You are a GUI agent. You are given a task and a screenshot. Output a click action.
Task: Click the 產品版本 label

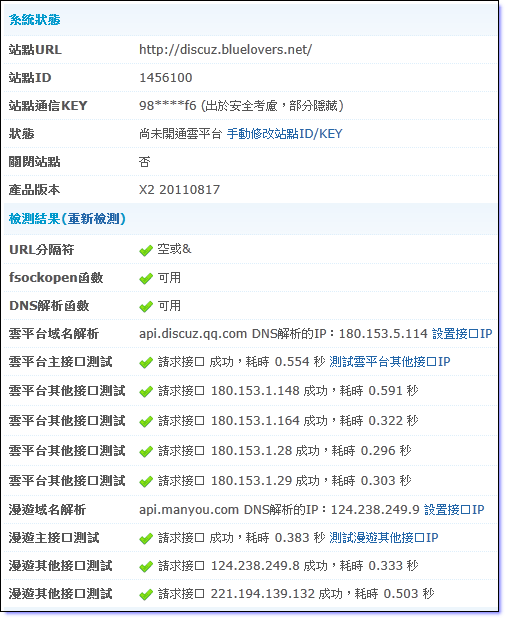tap(34, 190)
